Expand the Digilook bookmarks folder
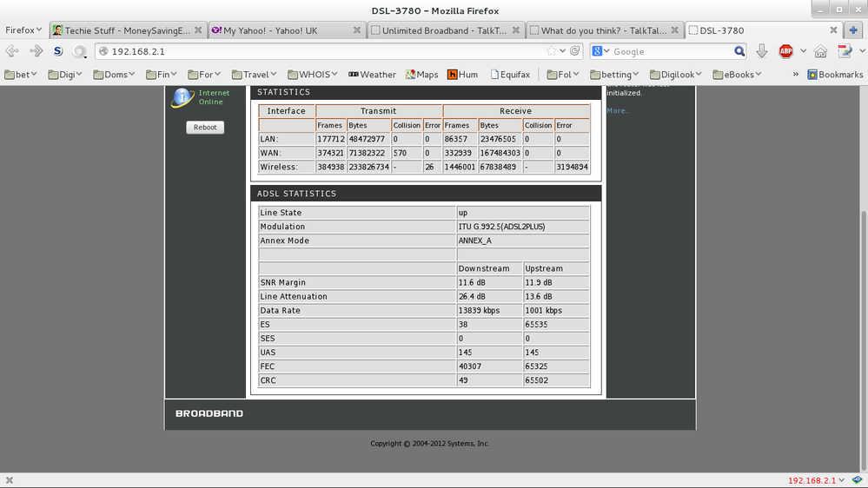Viewport: 868px width, 488px height. pyautogui.click(x=676, y=74)
